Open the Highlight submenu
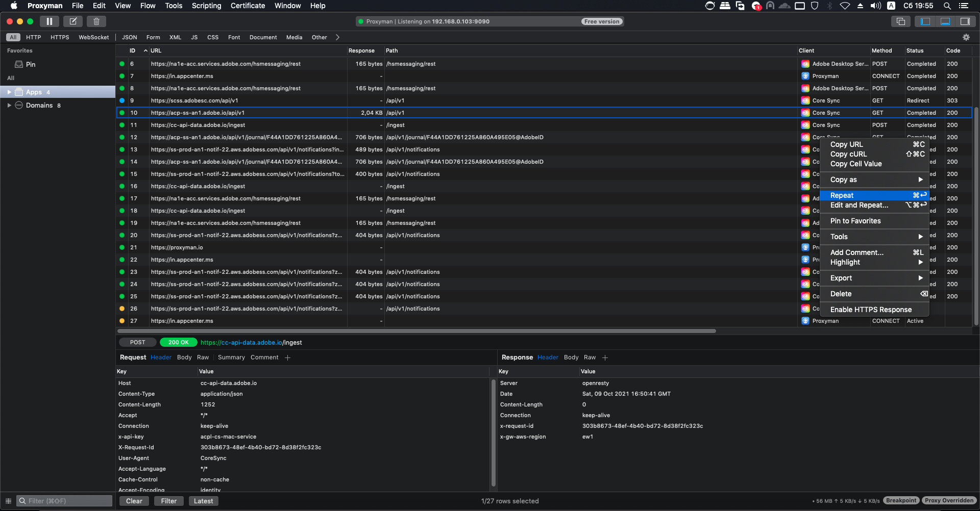This screenshot has width=980, height=511. (874, 262)
